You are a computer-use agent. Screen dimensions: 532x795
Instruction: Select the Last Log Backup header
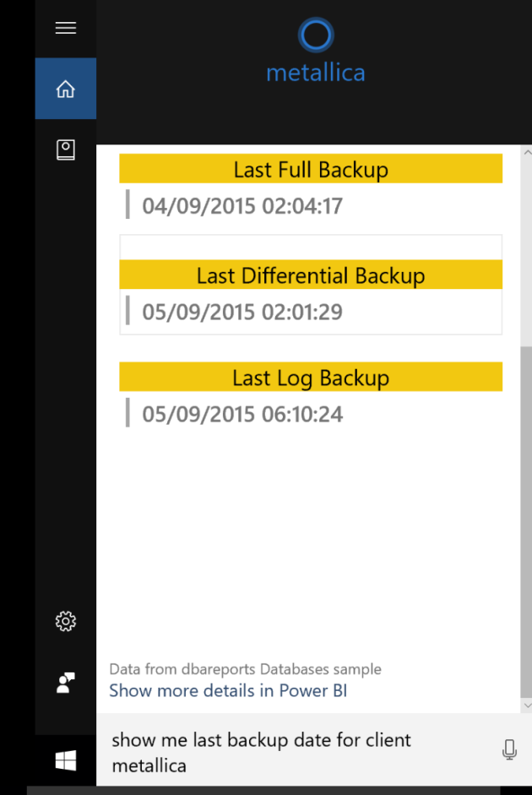[x=311, y=378]
